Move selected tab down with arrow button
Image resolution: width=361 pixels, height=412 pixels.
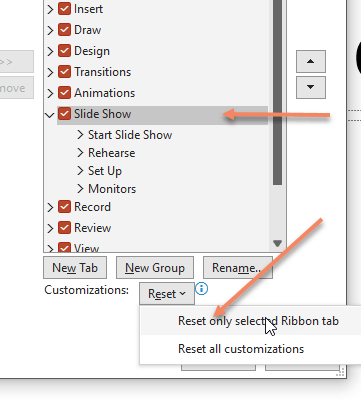coord(311,87)
